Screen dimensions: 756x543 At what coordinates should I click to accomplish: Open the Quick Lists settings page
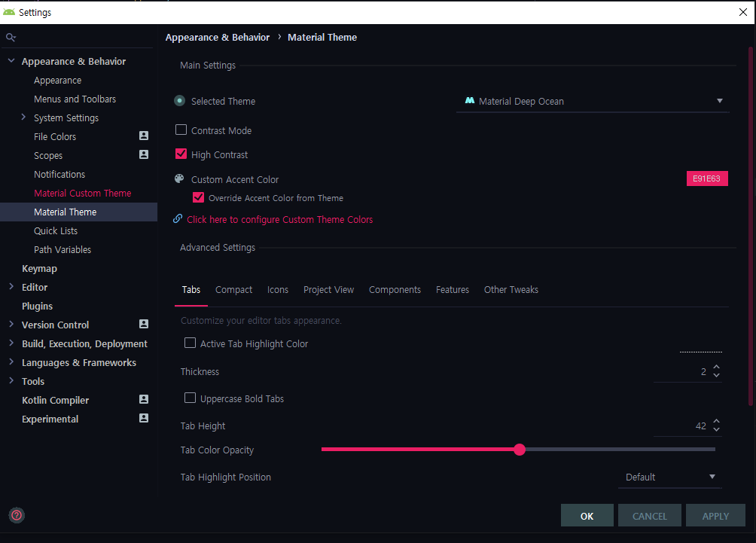tap(56, 230)
